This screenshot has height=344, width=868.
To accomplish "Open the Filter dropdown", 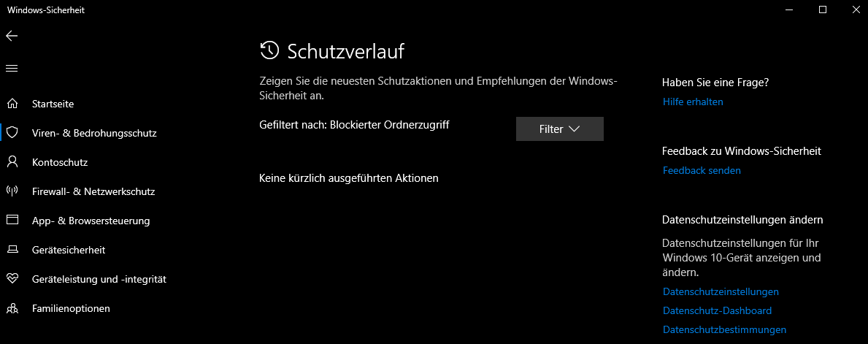I will tap(560, 129).
